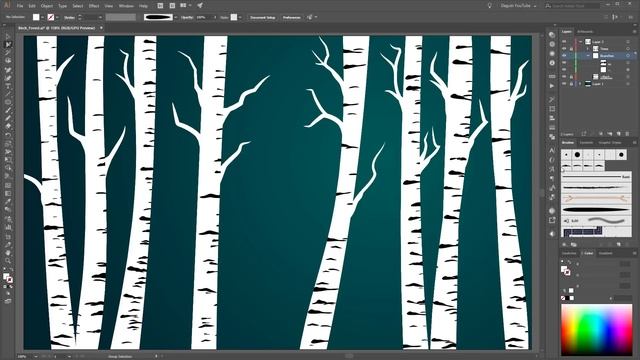Select the Gradient tool
This screenshot has width=640, height=360.
8,193
